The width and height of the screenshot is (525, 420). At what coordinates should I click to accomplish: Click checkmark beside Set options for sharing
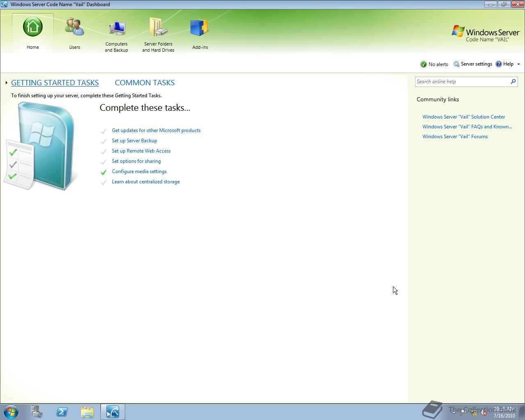click(x=103, y=162)
